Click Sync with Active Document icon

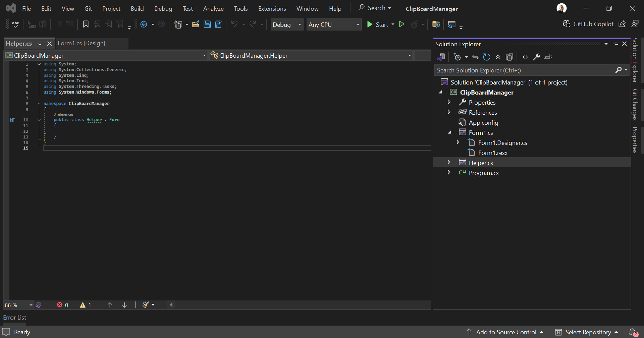coord(475,57)
